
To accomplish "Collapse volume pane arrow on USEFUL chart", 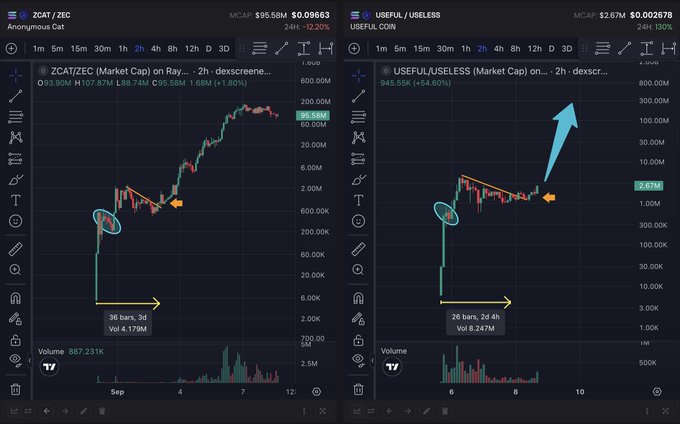I will [x=373, y=360].
